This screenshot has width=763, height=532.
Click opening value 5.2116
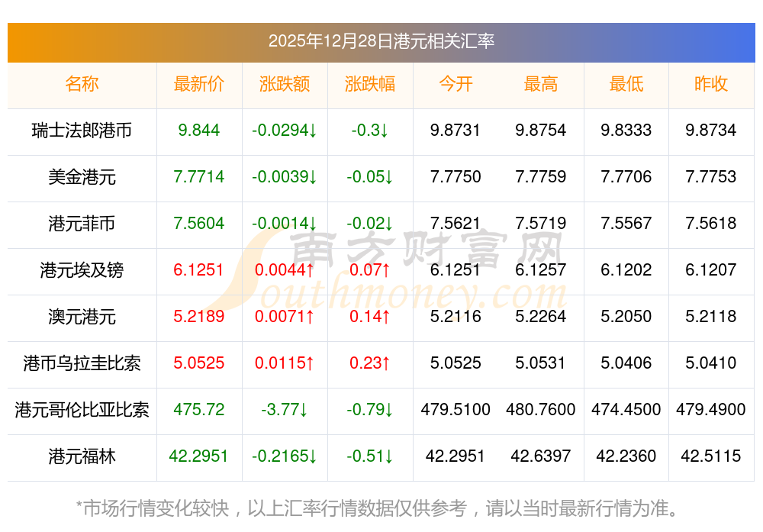tap(456, 317)
